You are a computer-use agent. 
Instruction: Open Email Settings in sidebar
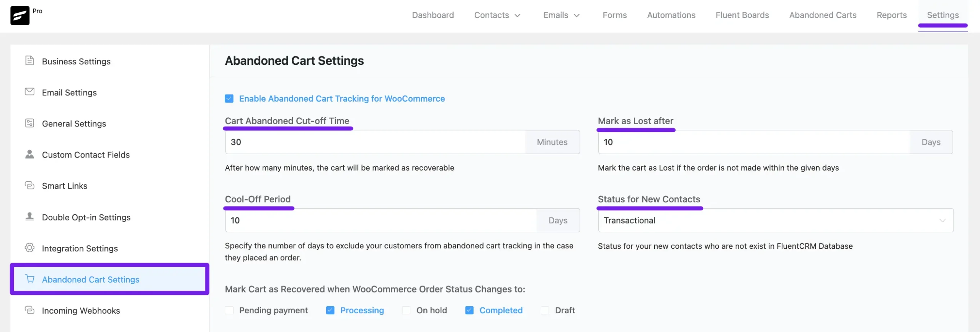tap(69, 92)
